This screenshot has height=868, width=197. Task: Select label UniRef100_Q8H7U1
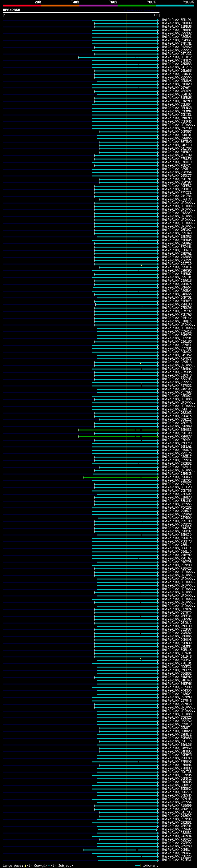click(x=176, y=826)
